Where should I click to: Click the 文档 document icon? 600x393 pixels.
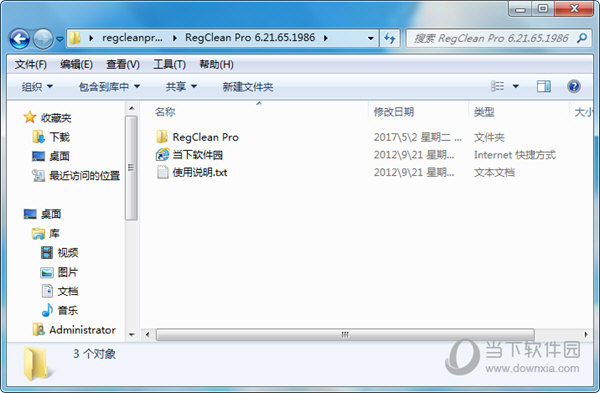click(47, 291)
